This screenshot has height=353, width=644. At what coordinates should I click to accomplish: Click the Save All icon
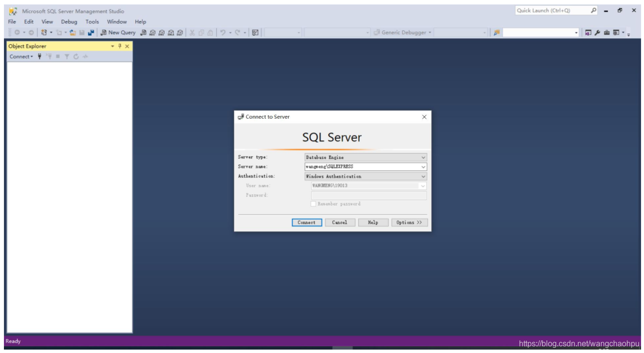pos(91,32)
